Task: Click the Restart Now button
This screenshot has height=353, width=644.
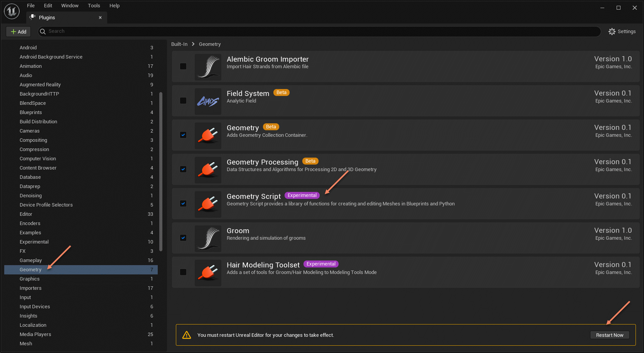Action: click(x=609, y=335)
